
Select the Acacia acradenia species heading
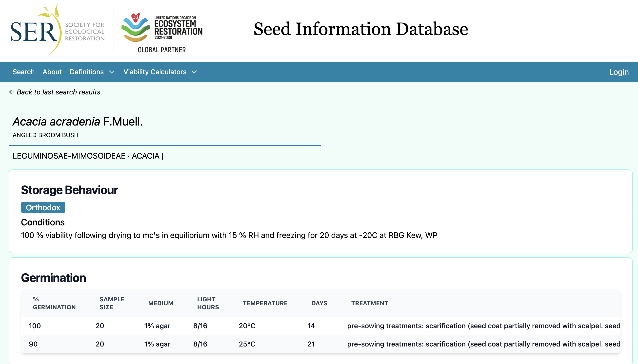pos(77,122)
